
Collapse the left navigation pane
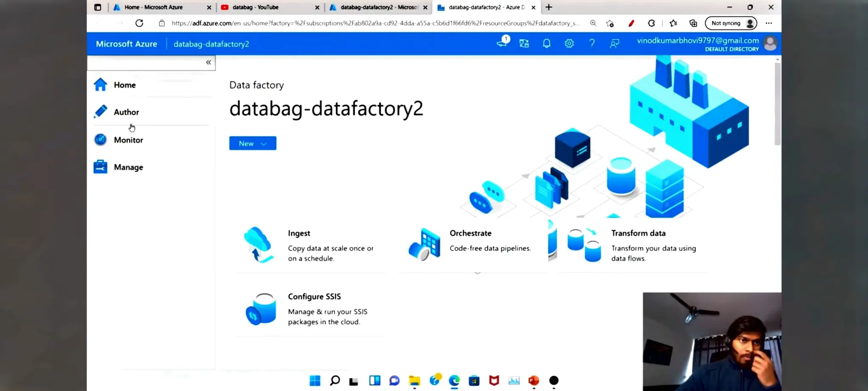tap(209, 62)
